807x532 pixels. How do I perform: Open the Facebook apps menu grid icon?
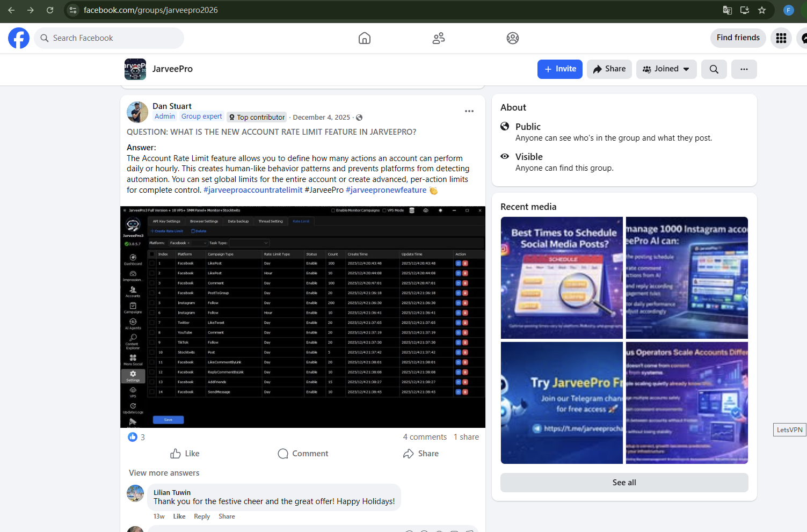click(x=781, y=38)
